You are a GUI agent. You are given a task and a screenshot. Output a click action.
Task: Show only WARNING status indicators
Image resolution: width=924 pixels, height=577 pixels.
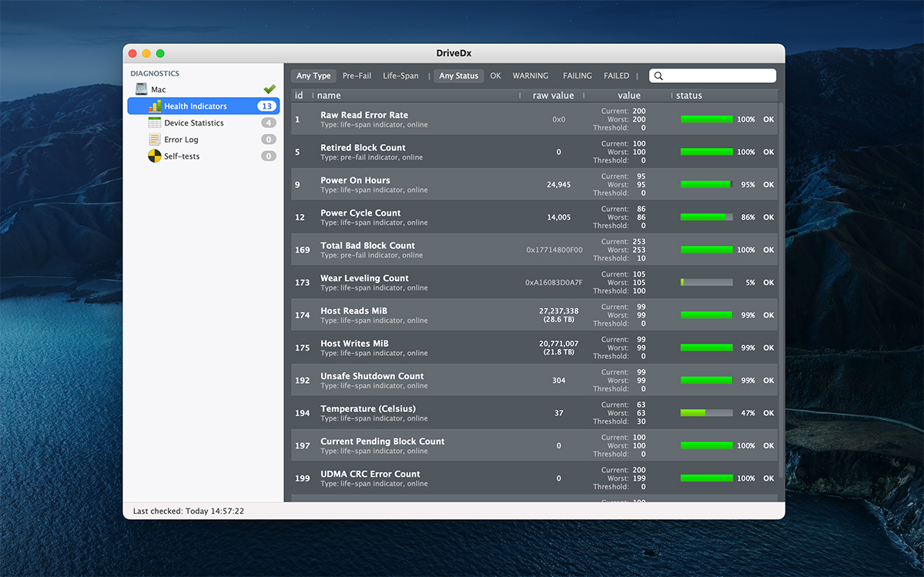(531, 75)
